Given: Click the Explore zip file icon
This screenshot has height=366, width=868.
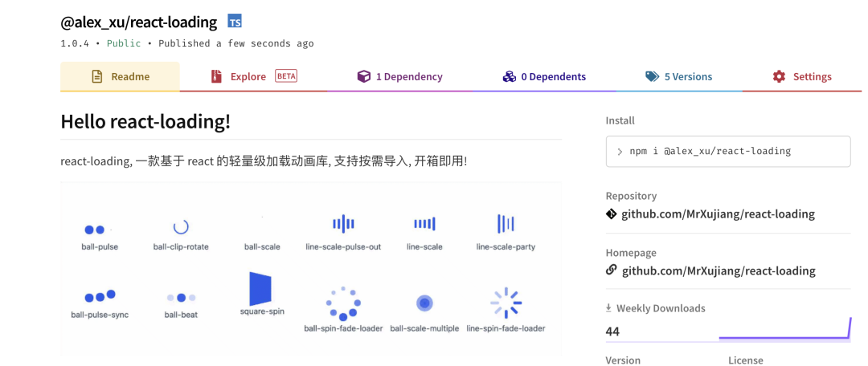Looking at the screenshot, I should (216, 77).
